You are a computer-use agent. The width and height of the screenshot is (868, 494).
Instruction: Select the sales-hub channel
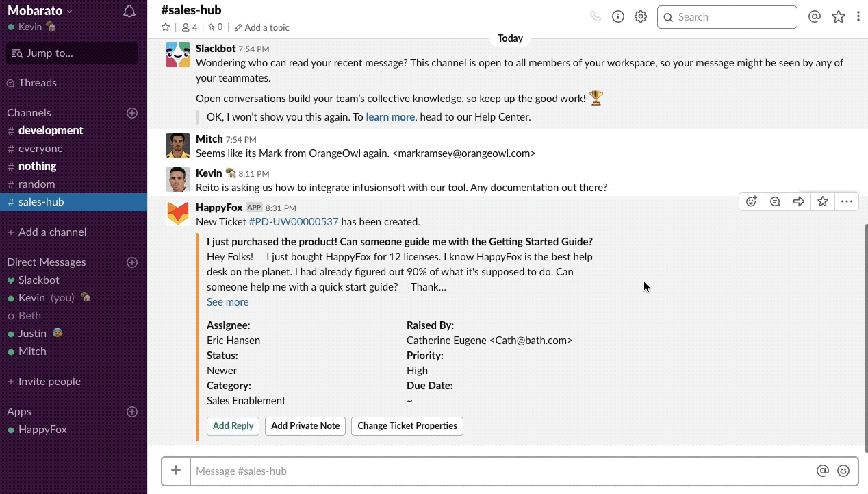point(73,201)
